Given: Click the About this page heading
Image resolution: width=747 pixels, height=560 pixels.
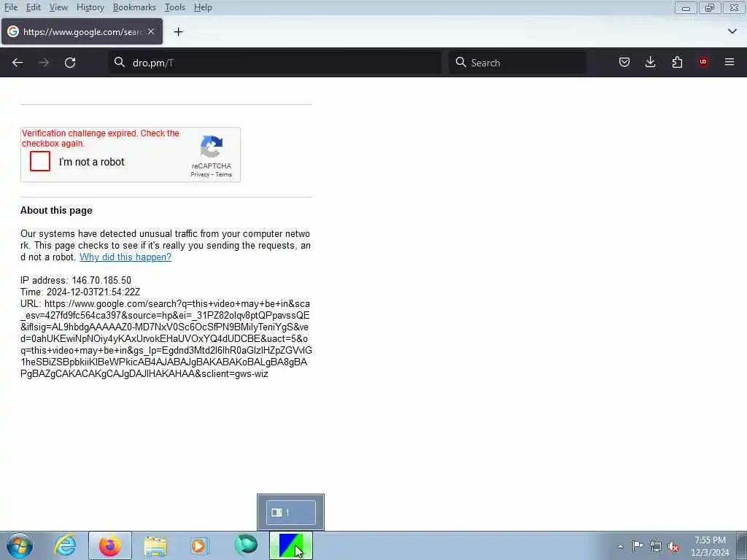Looking at the screenshot, I should tap(56, 211).
